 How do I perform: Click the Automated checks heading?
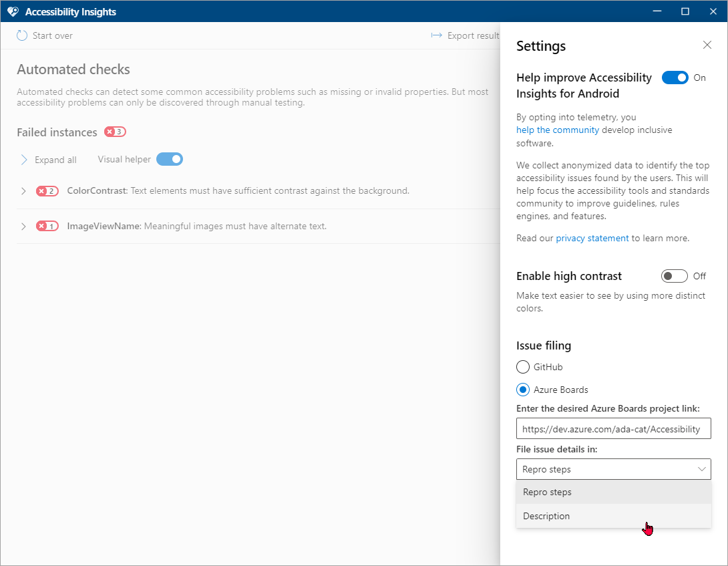(x=73, y=69)
